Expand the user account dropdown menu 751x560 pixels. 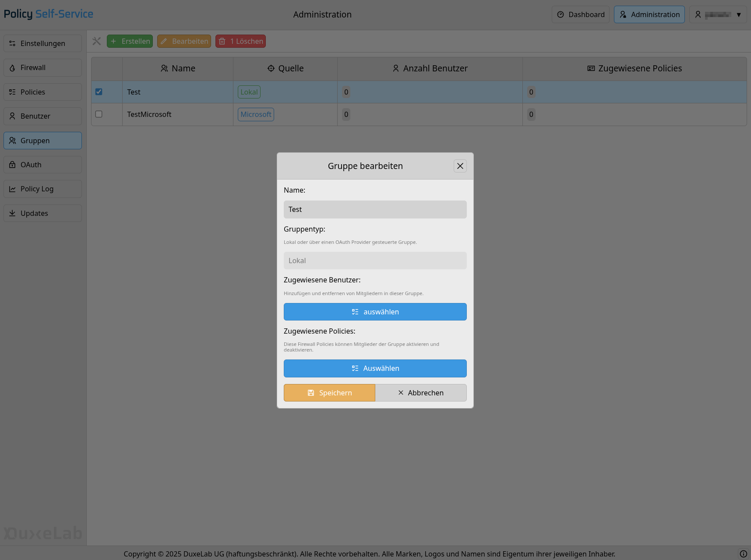[x=718, y=14]
